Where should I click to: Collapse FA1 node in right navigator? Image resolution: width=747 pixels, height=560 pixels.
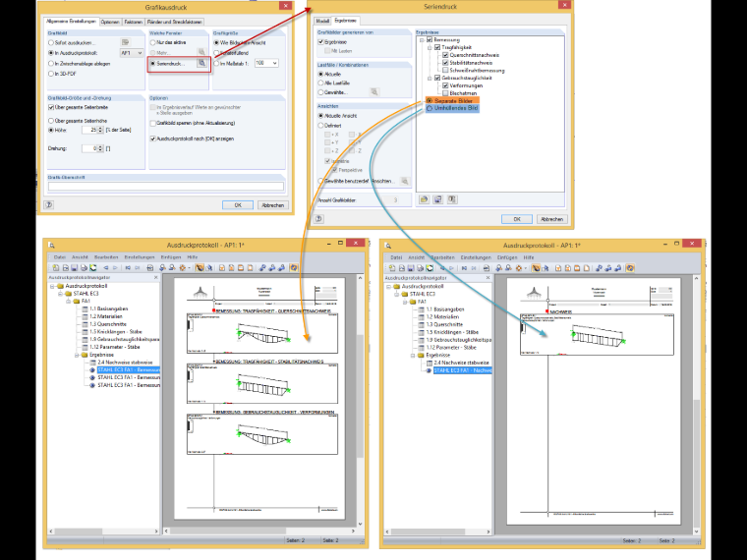[x=405, y=302]
